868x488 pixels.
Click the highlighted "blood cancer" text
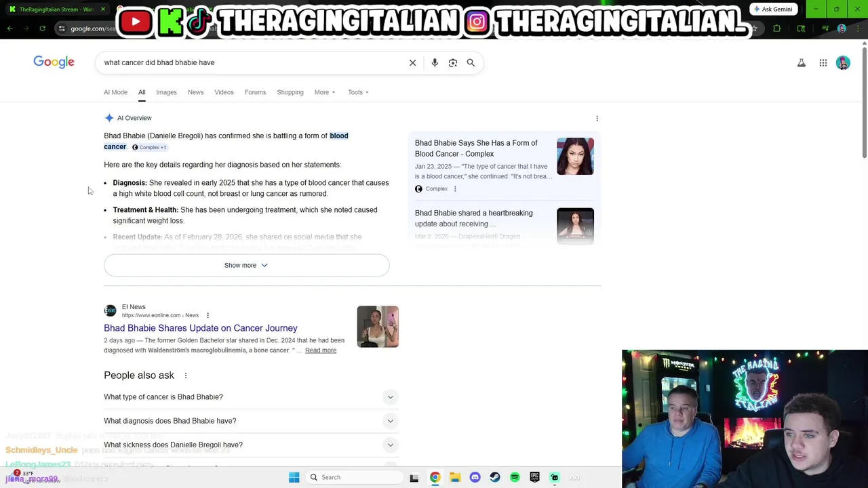226,141
